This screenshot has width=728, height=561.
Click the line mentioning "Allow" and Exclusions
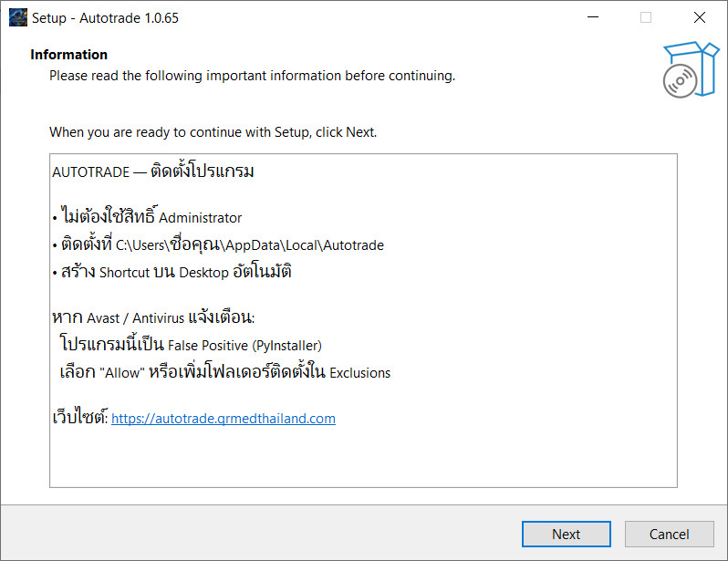coord(225,371)
